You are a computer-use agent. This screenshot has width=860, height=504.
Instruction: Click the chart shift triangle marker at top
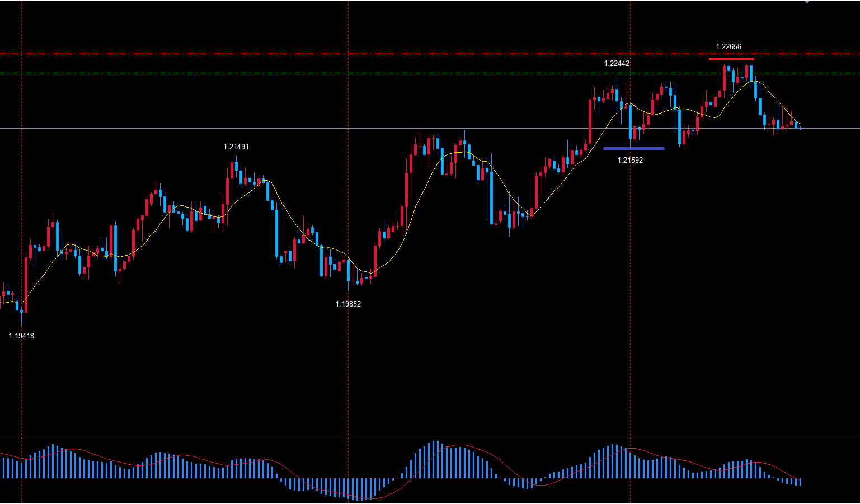click(x=807, y=2)
